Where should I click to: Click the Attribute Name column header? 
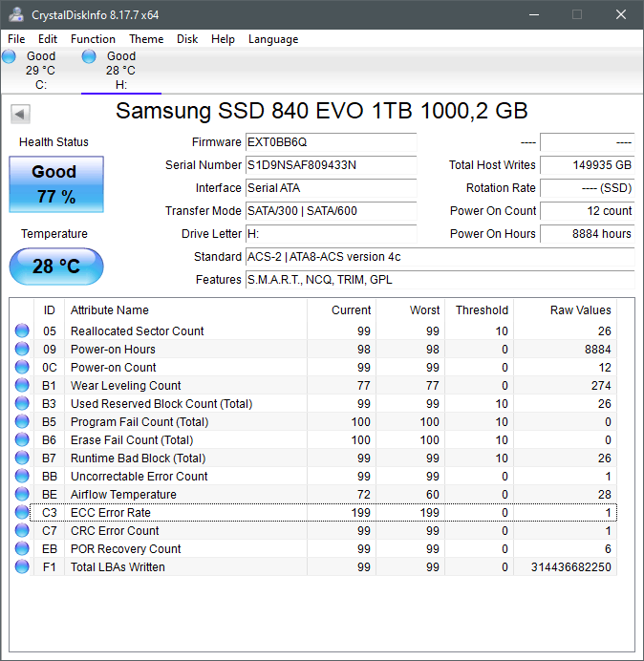(x=185, y=310)
